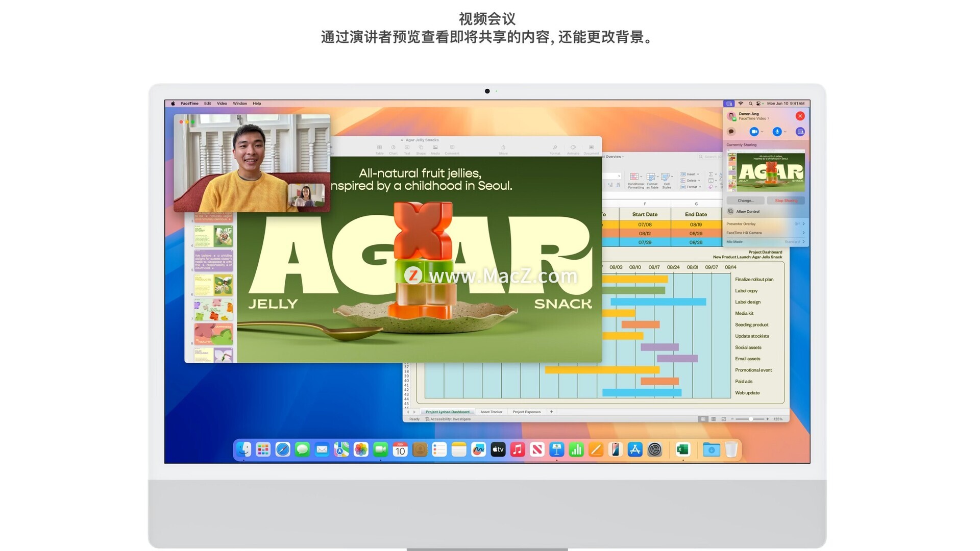This screenshot has height=551, width=980.
Task: Open Numbers from the Dock
Action: click(576, 449)
